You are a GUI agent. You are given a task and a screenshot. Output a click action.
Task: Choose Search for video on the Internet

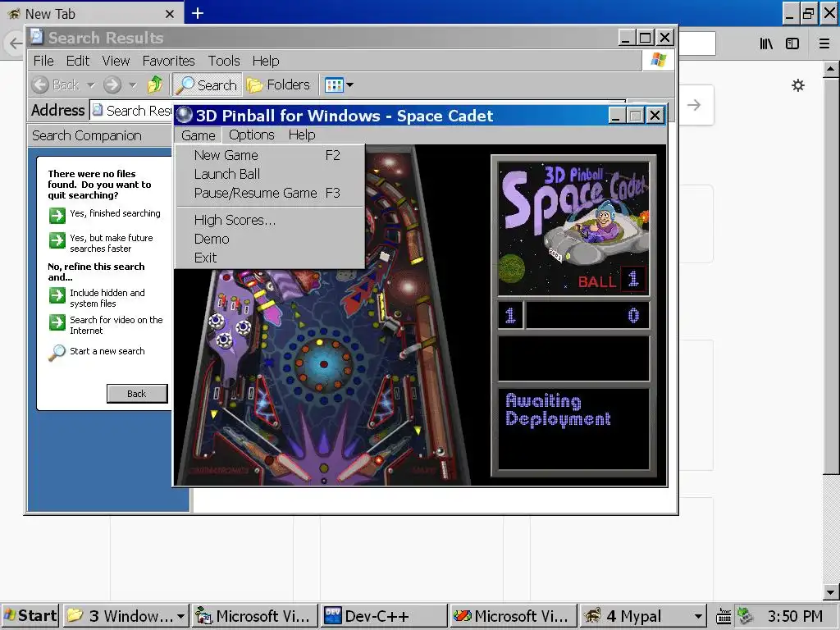(116, 325)
